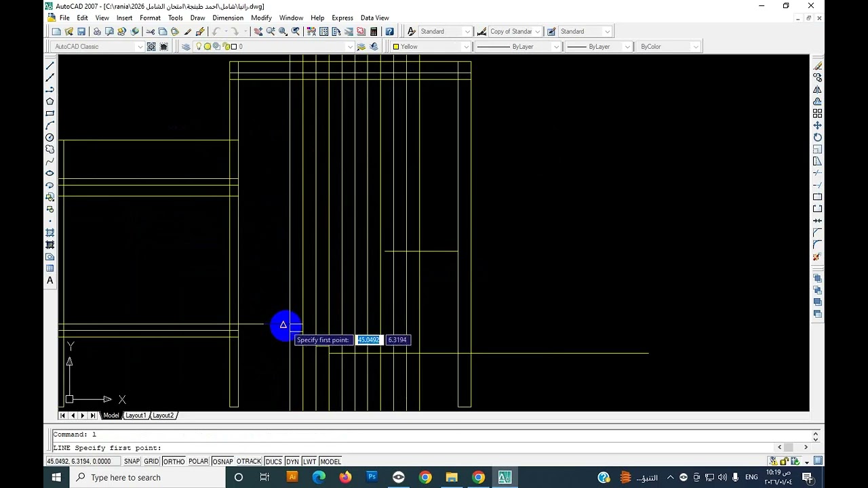Select the Hatch tool
Screen dimensions: 868x488
[50, 232]
